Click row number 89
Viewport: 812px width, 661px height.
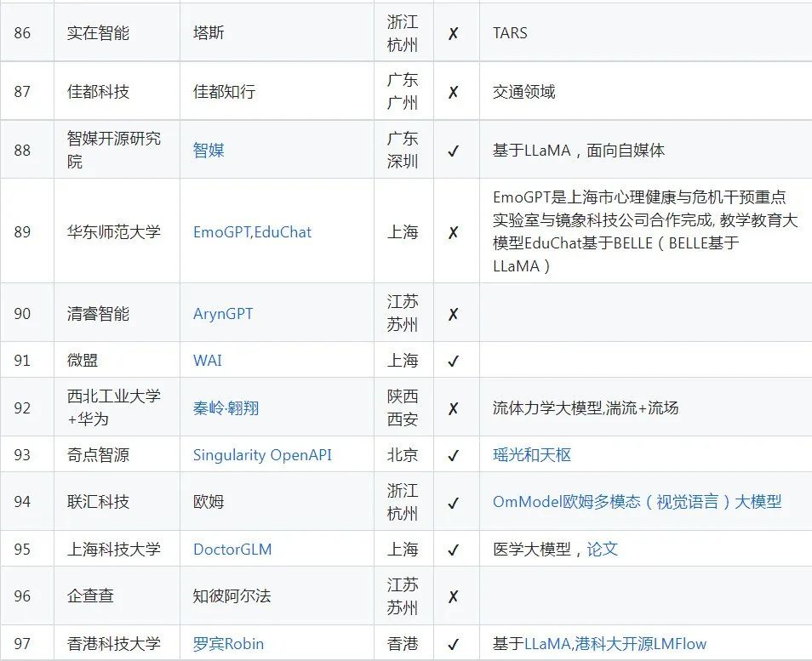point(22,232)
